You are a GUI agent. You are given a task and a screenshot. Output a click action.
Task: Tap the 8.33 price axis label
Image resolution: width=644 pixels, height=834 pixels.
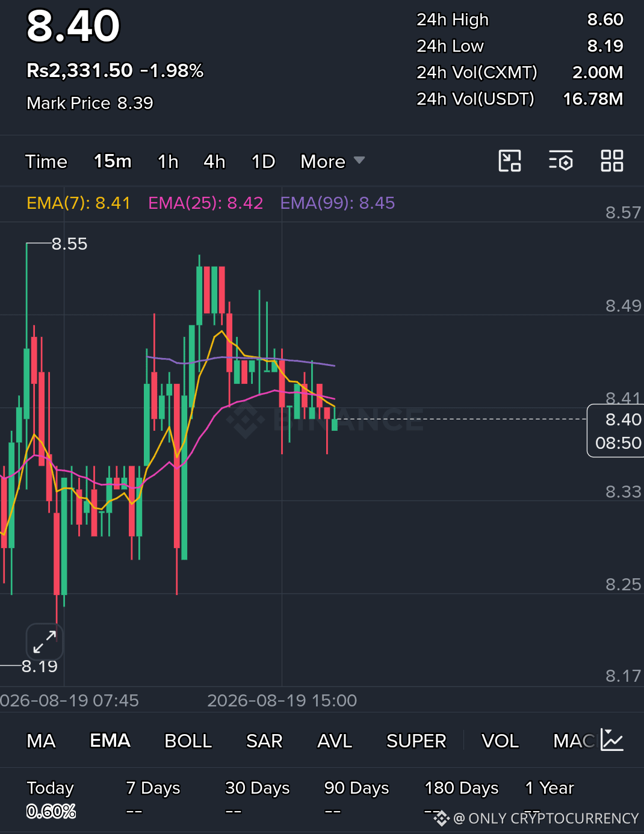click(624, 492)
